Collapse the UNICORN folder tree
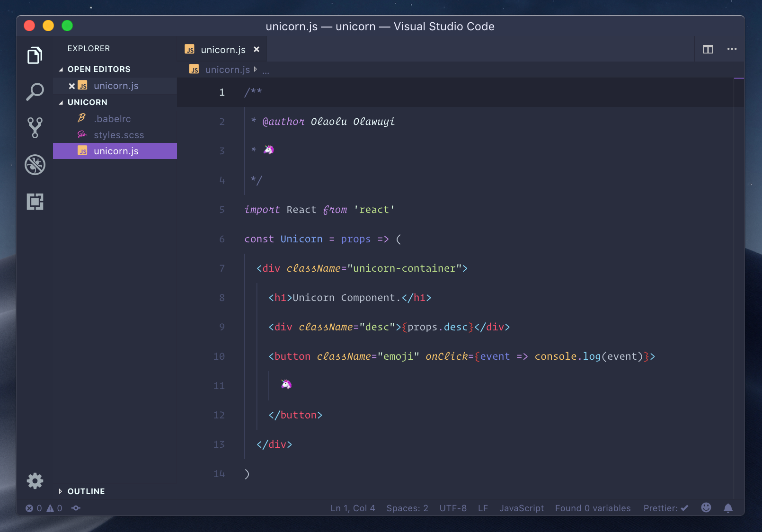 point(88,102)
